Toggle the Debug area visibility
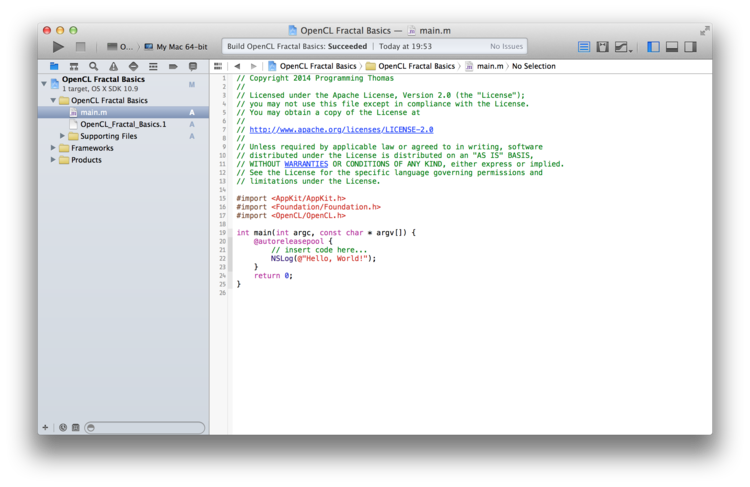 [x=672, y=47]
